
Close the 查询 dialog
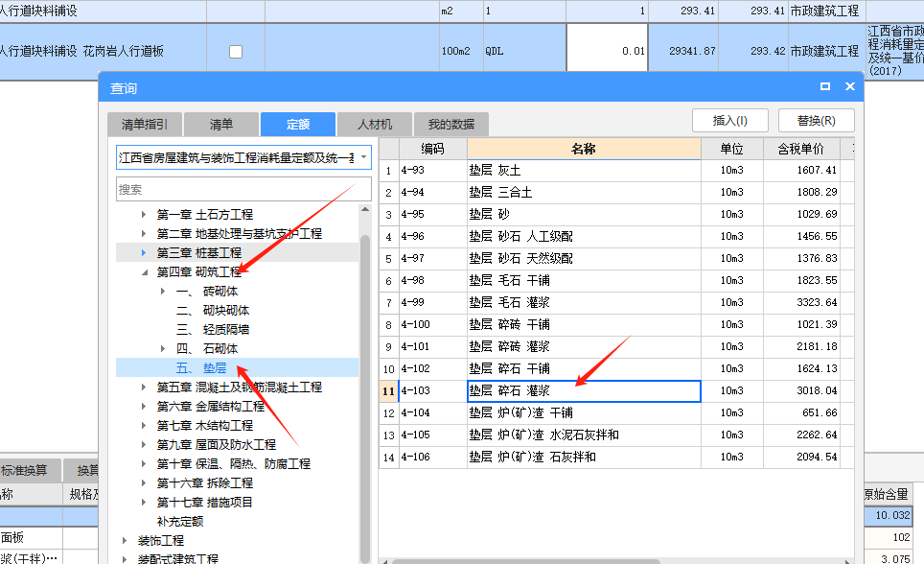coord(850,86)
